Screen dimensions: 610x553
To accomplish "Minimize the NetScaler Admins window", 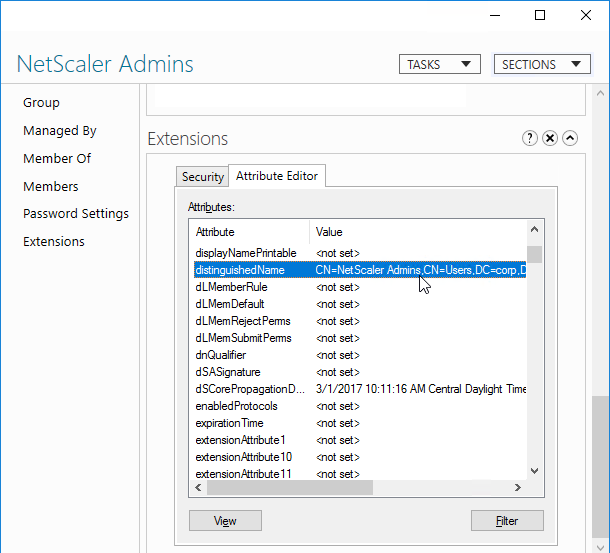I will click(495, 16).
